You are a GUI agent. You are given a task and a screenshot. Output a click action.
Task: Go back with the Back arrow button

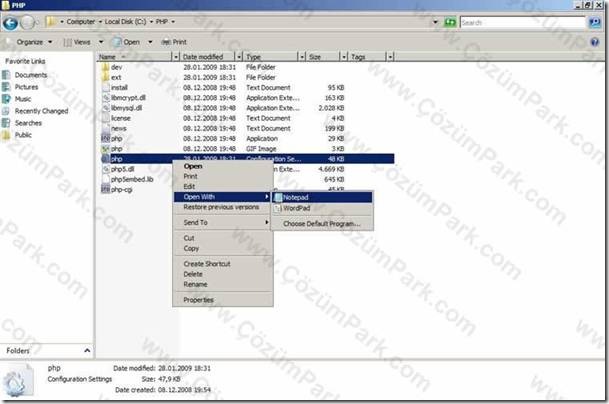pyautogui.click(x=10, y=23)
